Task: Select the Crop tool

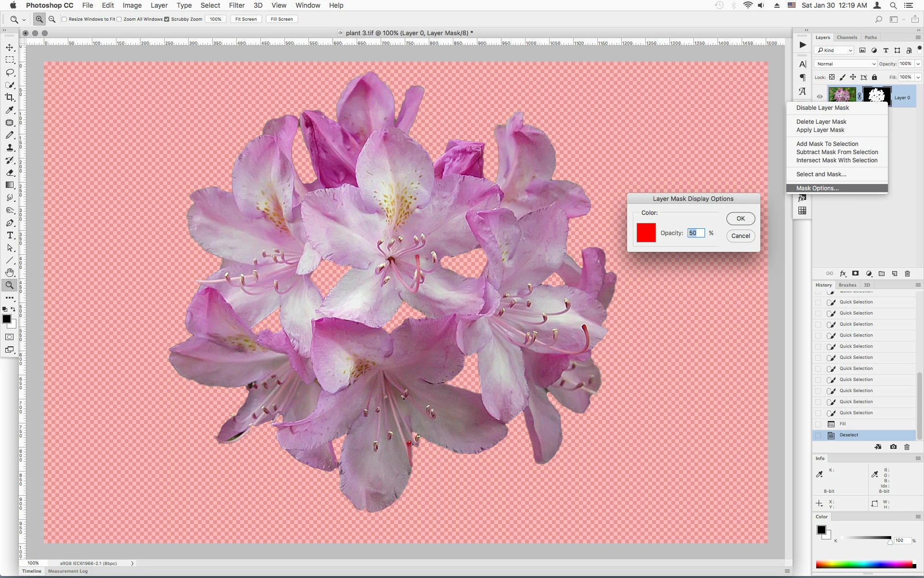Action: [x=10, y=97]
